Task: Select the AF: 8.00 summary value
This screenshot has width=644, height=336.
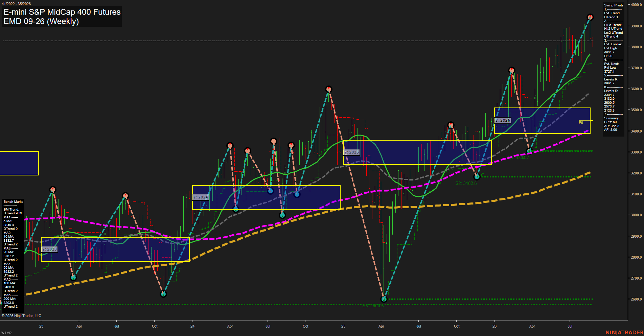Action: pos(611,130)
